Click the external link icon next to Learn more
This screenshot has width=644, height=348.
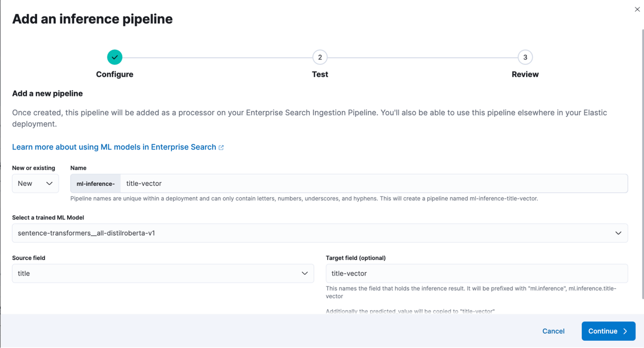(221, 147)
